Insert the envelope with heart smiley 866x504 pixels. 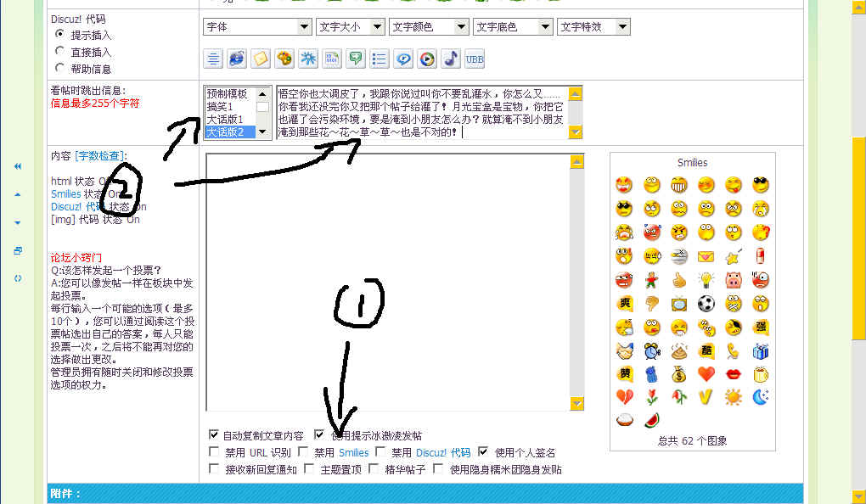(706, 256)
